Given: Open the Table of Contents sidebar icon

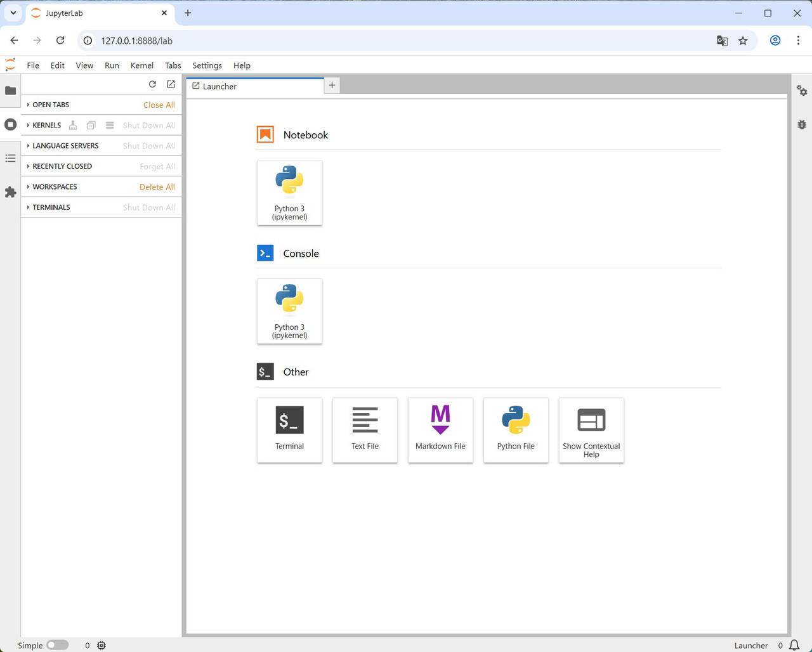Looking at the screenshot, I should [10, 158].
